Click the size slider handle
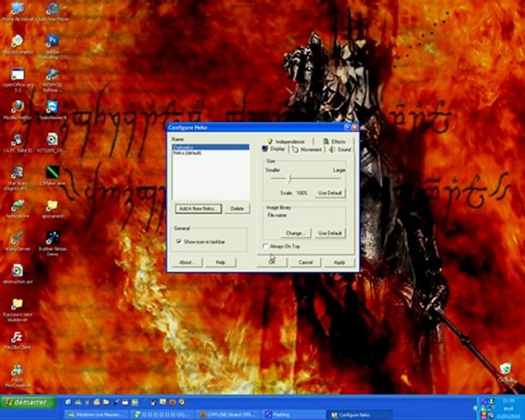This screenshot has width=525, height=420. tap(289, 178)
